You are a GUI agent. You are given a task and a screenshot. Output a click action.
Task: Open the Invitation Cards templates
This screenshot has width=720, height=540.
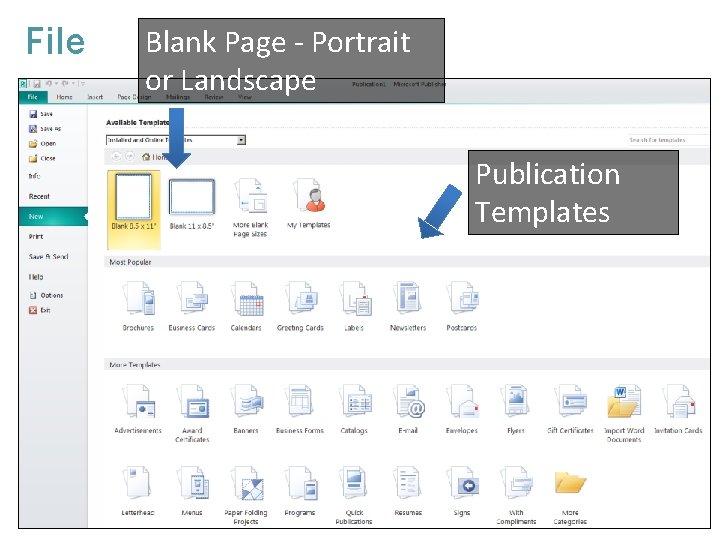pyautogui.click(x=678, y=409)
